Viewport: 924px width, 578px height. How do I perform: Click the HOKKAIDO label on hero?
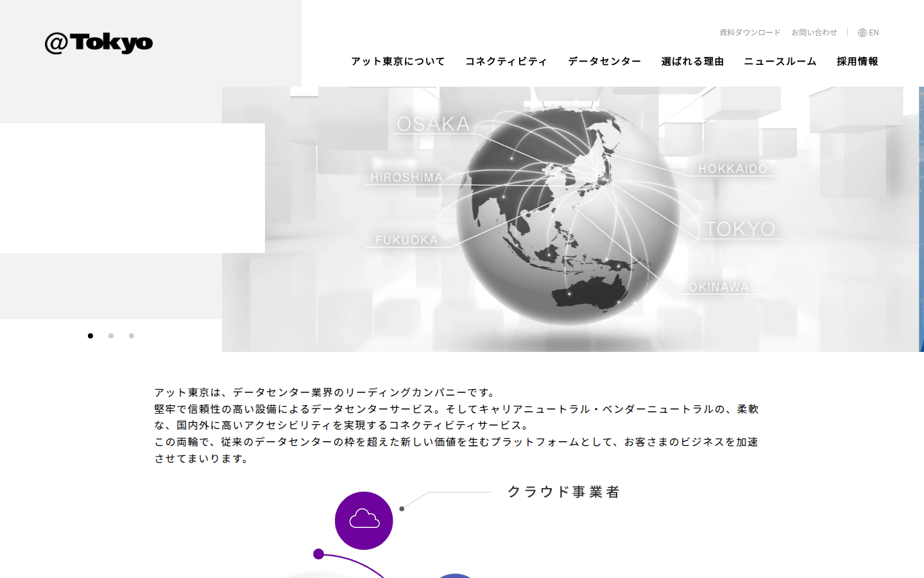[733, 169]
